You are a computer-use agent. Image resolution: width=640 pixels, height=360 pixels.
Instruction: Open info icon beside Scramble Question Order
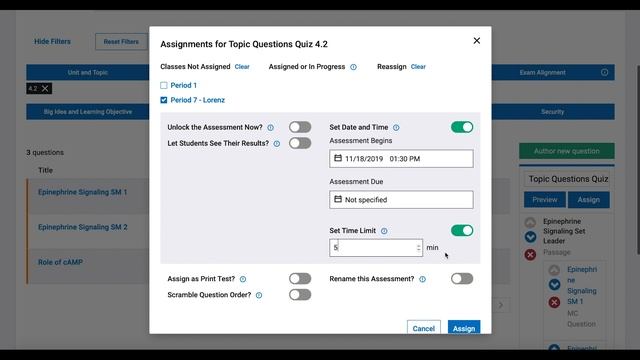[x=259, y=295]
